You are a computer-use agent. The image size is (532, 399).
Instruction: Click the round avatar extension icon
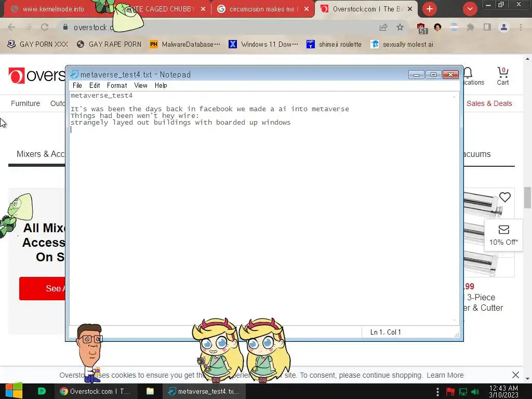point(437,27)
